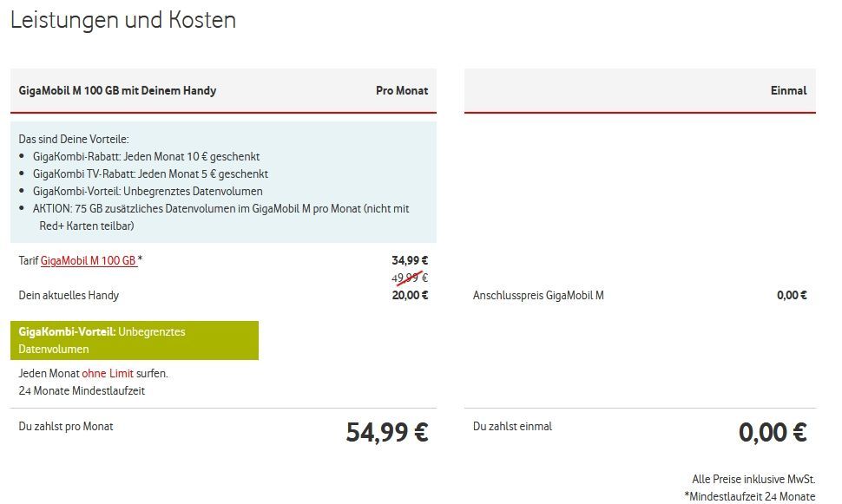This screenshot has width=842, height=504.
Task: Click the GigaKombi TV-Rabatt 5 € bullet point
Action: pos(150,173)
